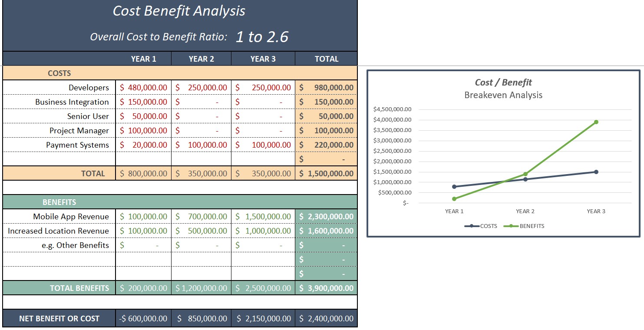Click the Mobile App Revenue Year 3 cell
This screenshot has height=330, width=644.
point(263,217)
